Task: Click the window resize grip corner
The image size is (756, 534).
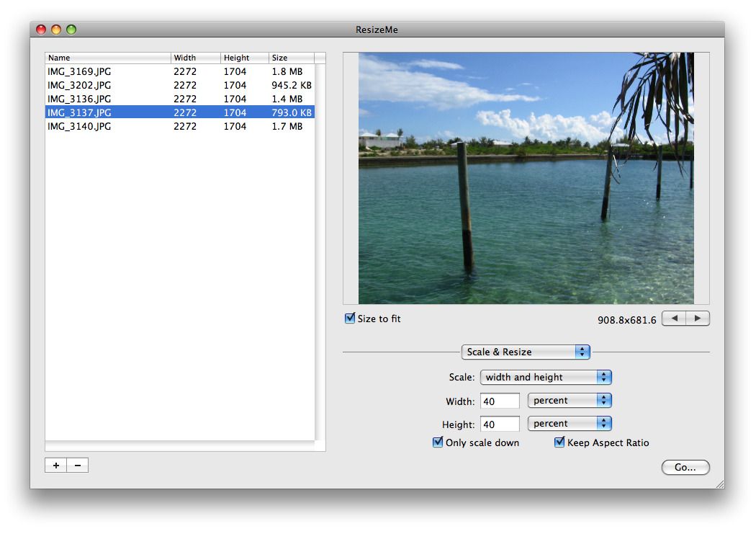Action: point(719,484)
